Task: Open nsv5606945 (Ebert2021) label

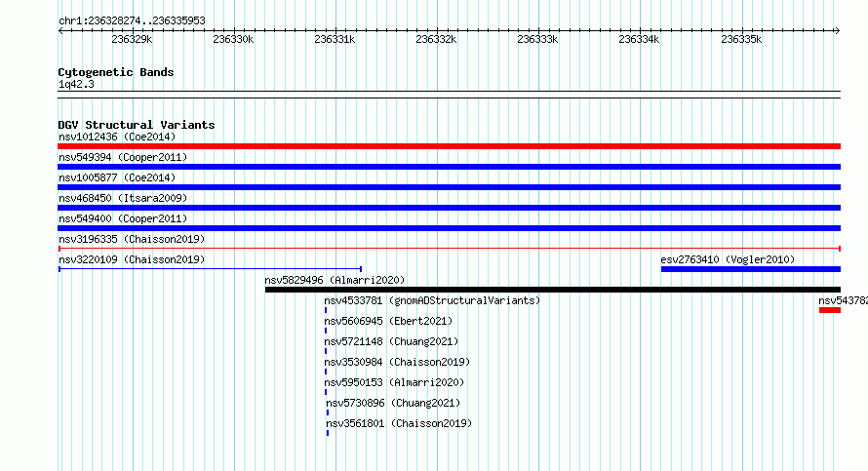Action: tap(388, 321)
